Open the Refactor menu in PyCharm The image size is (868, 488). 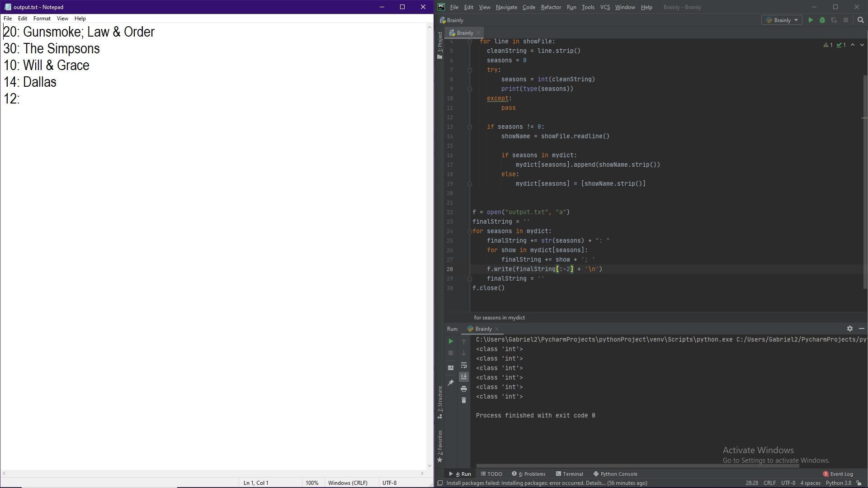click(551, 7)
